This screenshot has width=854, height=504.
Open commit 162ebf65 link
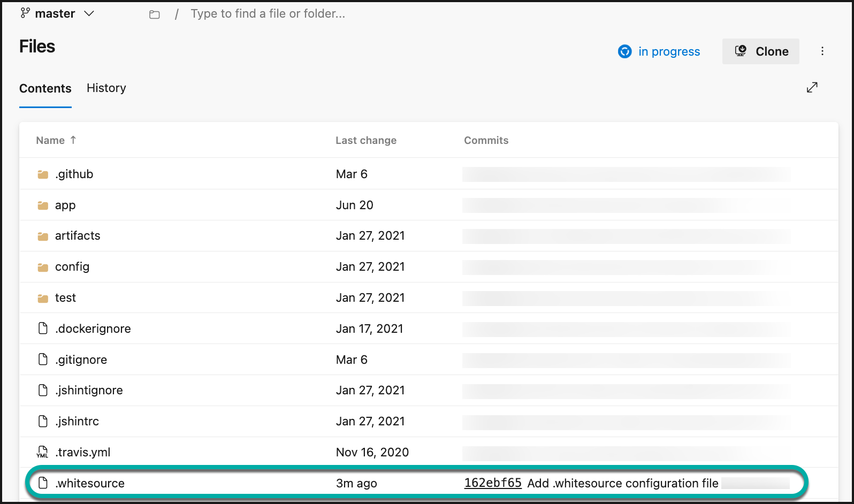pos(492,483)
